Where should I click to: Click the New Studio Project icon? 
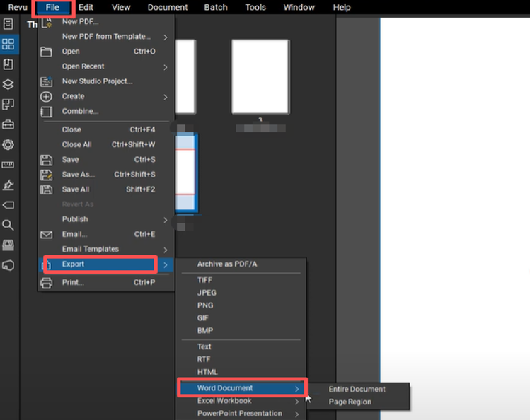[46, 81]
